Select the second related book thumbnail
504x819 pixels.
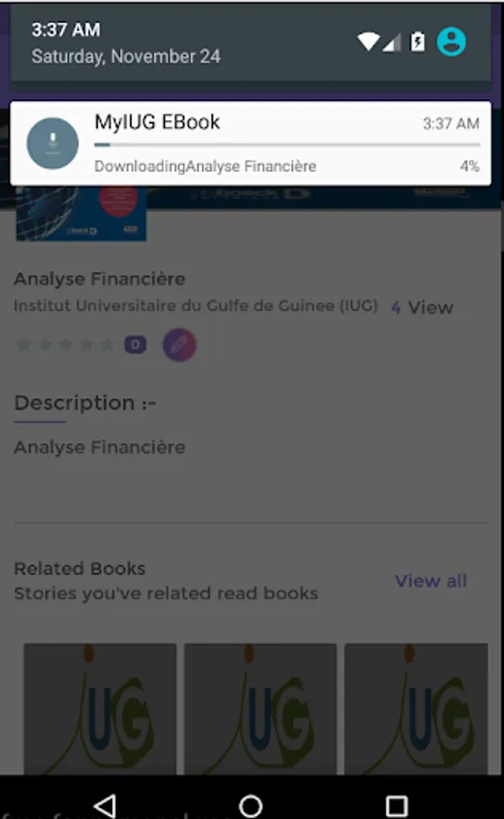260,709
